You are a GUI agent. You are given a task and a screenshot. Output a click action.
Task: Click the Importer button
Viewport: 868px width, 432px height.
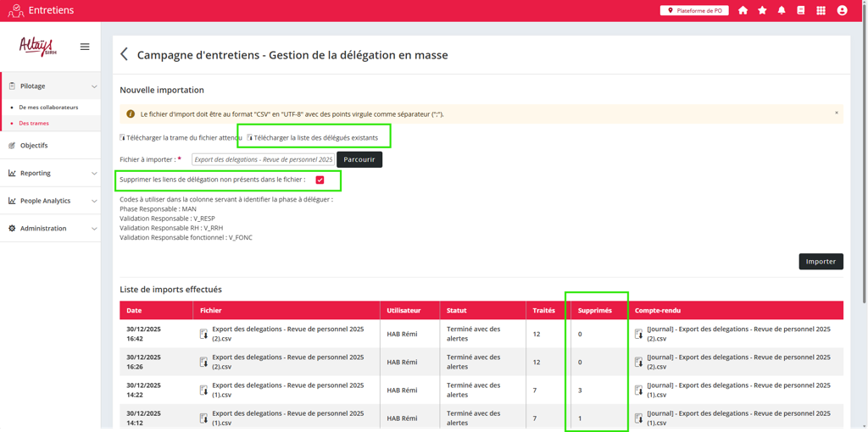point(821,262)
